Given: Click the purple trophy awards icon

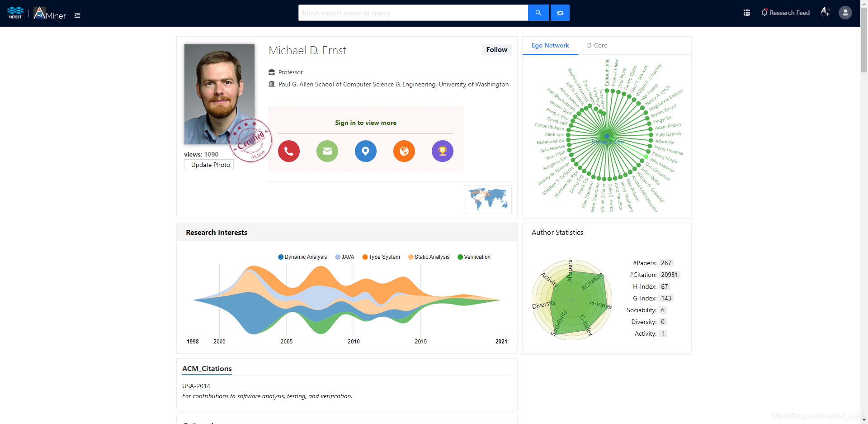Looking at the screenshot, I should click(443, 151).
